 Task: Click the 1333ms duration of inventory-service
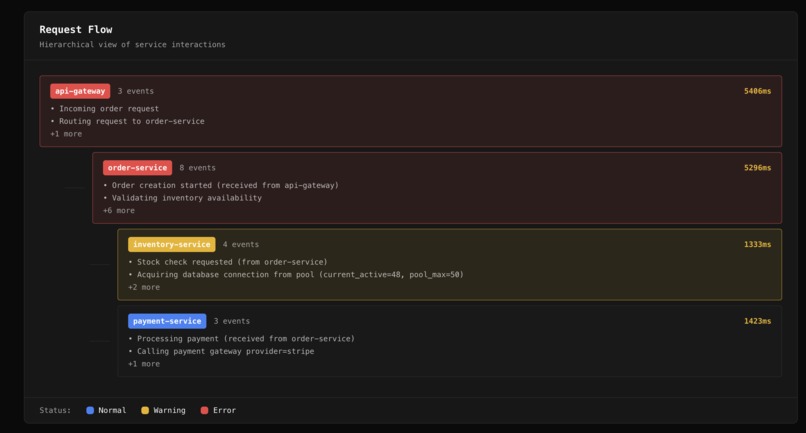[758, 244]
